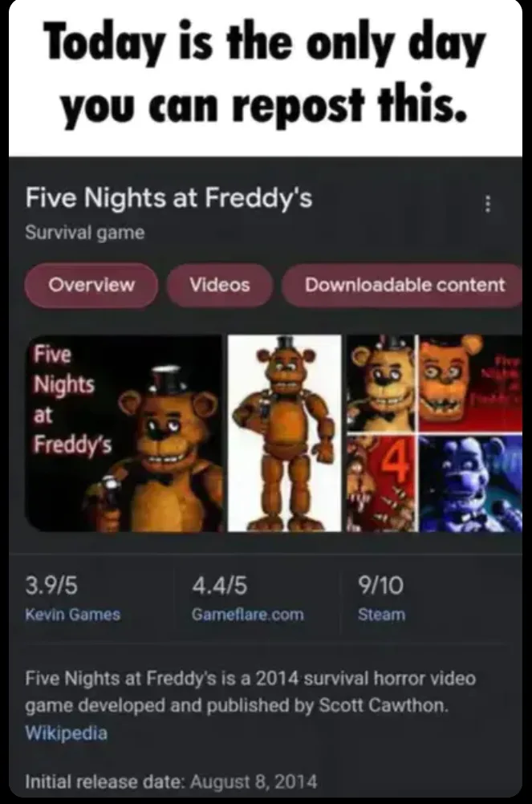Screen dimensions: 532x804
Task: Open the golden Freddy close-up thumbnail
Action: click(x=380, y=383)
